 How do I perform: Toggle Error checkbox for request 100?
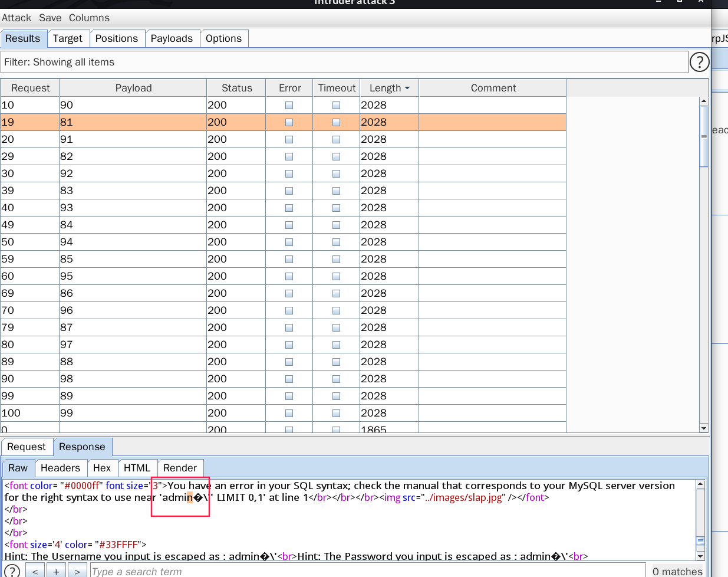point(289,413)
